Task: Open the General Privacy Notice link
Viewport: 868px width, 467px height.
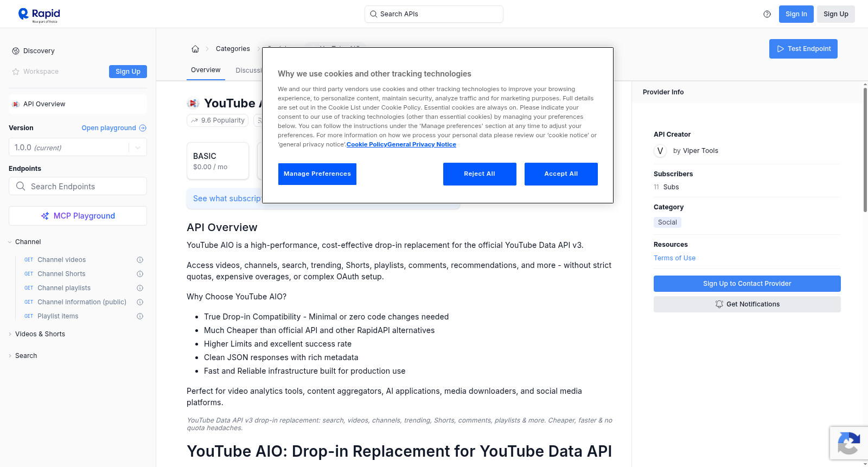Action: 422,144
